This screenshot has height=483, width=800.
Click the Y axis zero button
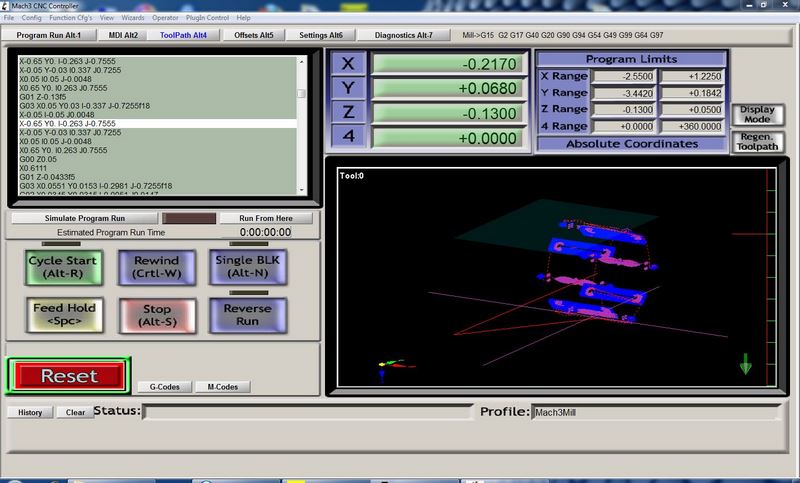(348, 88)
